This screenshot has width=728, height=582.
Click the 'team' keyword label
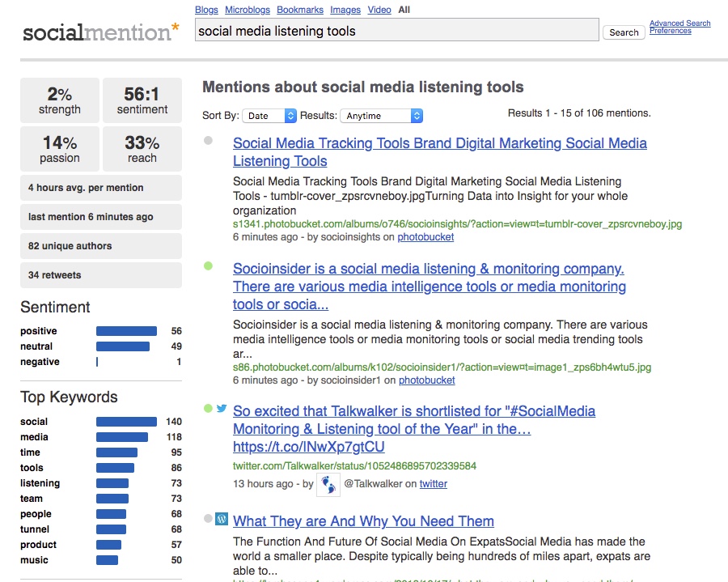point(31,499)
